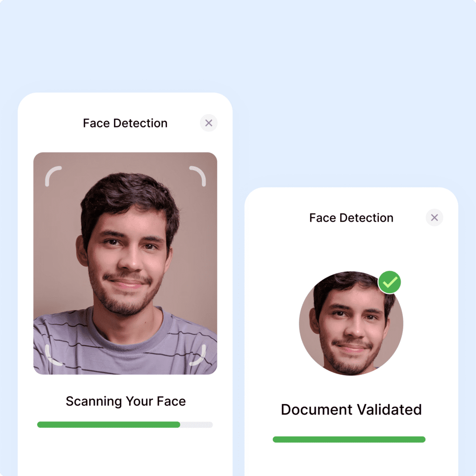Click the top-left scan frame corner bracket
Viewport: 476px width, 476px height.
(x=53, y=176)
